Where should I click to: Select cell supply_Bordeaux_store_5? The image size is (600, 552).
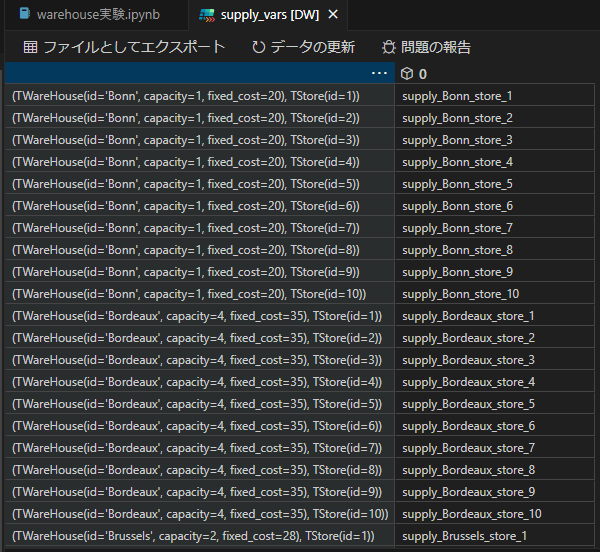pyautogui.click(x=494, y=404)
